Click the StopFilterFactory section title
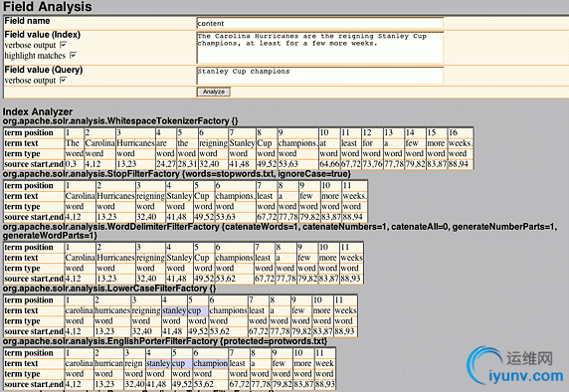This screenshot has height=392, width=569. point(177,174)
